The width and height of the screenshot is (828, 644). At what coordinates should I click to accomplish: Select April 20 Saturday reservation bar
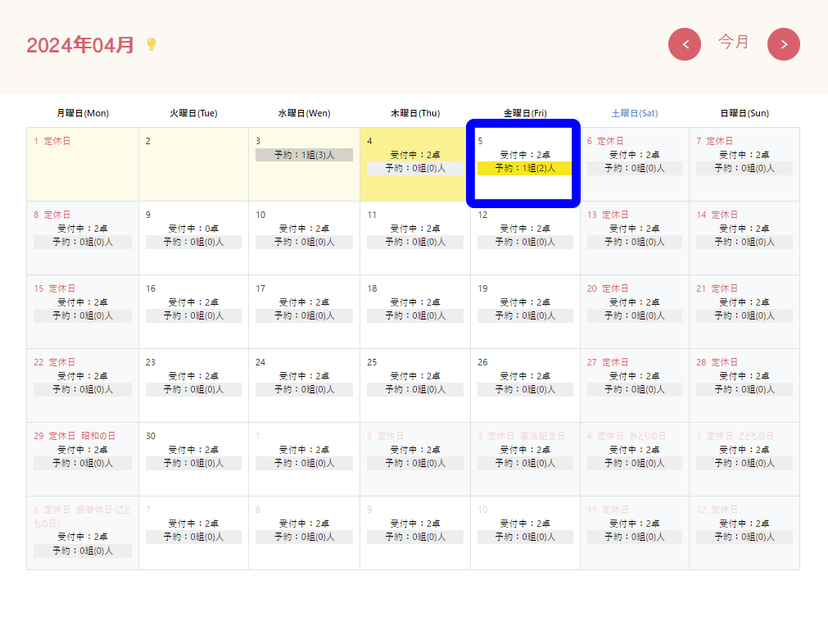[x=634, y=315]
